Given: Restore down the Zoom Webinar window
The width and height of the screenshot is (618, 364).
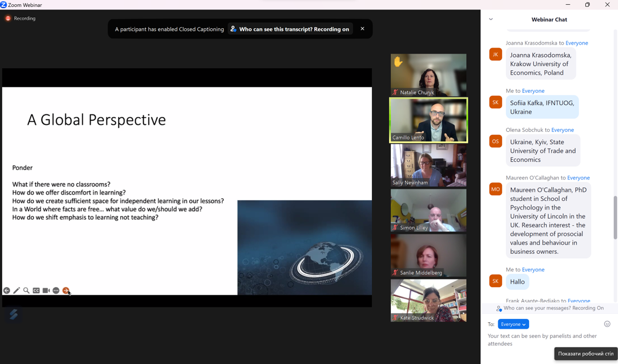Looking at the screenshot, I should pos(588,5).
